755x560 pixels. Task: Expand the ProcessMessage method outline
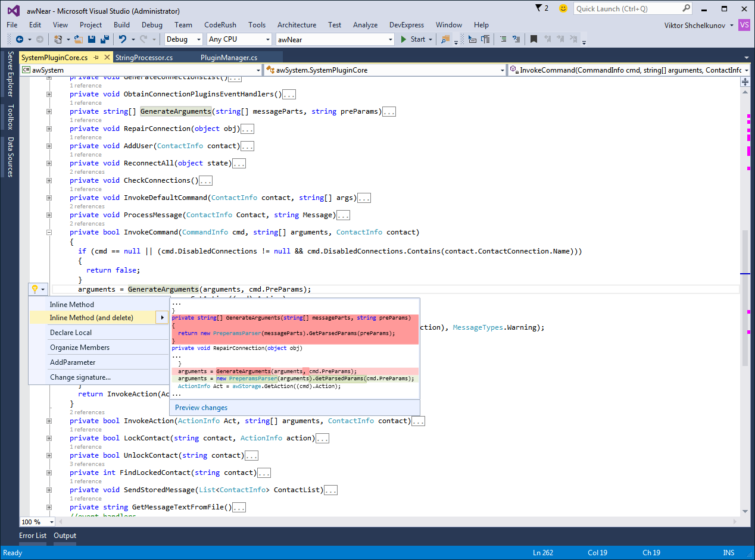click(49, 215)
